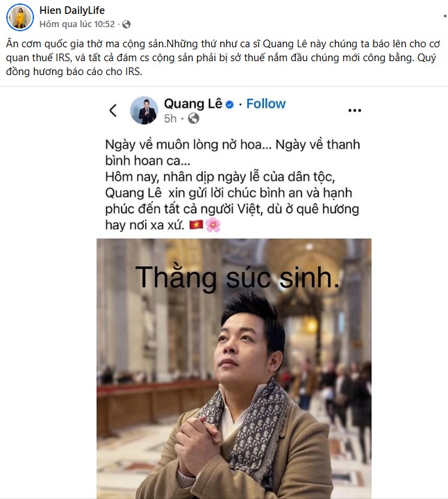Open Hien DailyLife profile picture
This screenshot has width=448, height=499.
pyautogui.click(x=20, y=17)
